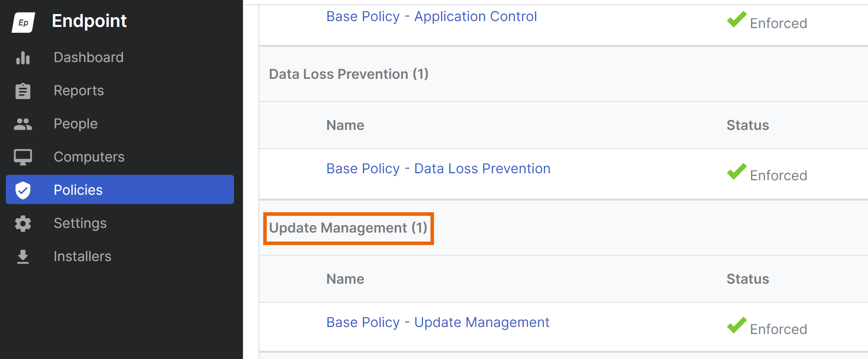The image size is (868, 359).
Task: Go to Dashboard in sidebar
Action: coord(89,57)
